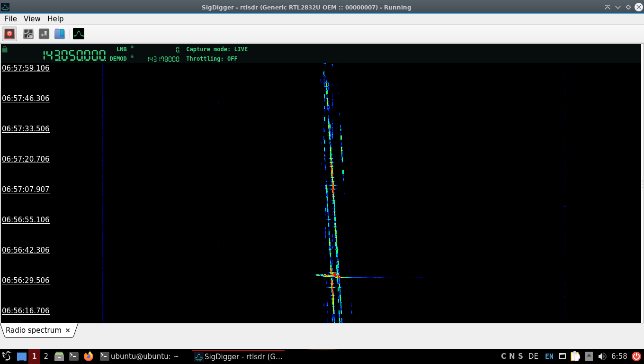Click the 06:57:46.306 timestamp label
644x364 pixels.
click(26, 99)
